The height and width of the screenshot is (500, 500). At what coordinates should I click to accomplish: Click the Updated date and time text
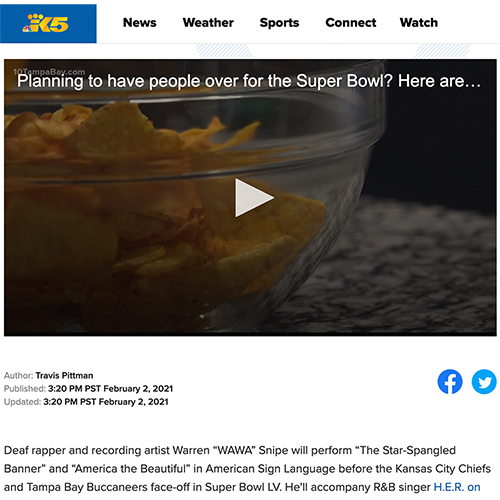[x=106, y=402]
